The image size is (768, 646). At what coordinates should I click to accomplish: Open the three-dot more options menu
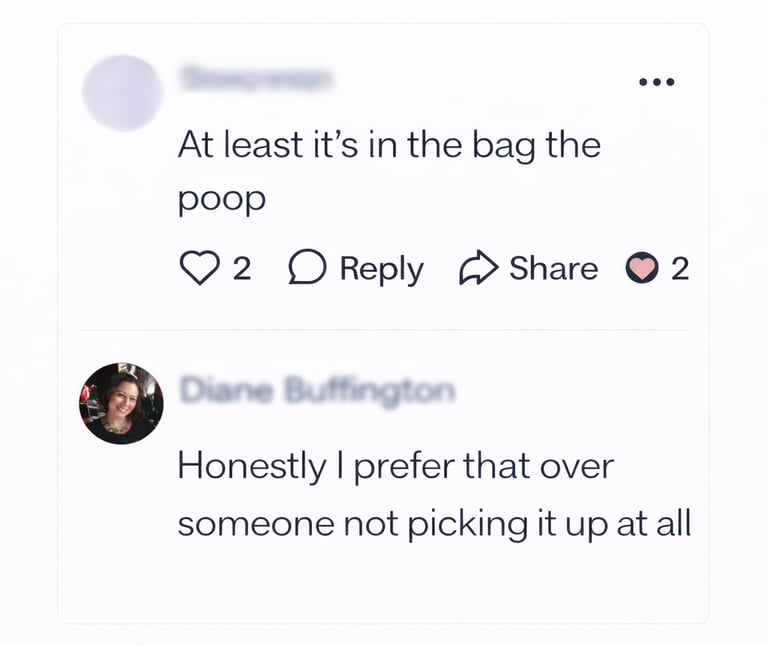pyautogui.click(x=657, y=82)
